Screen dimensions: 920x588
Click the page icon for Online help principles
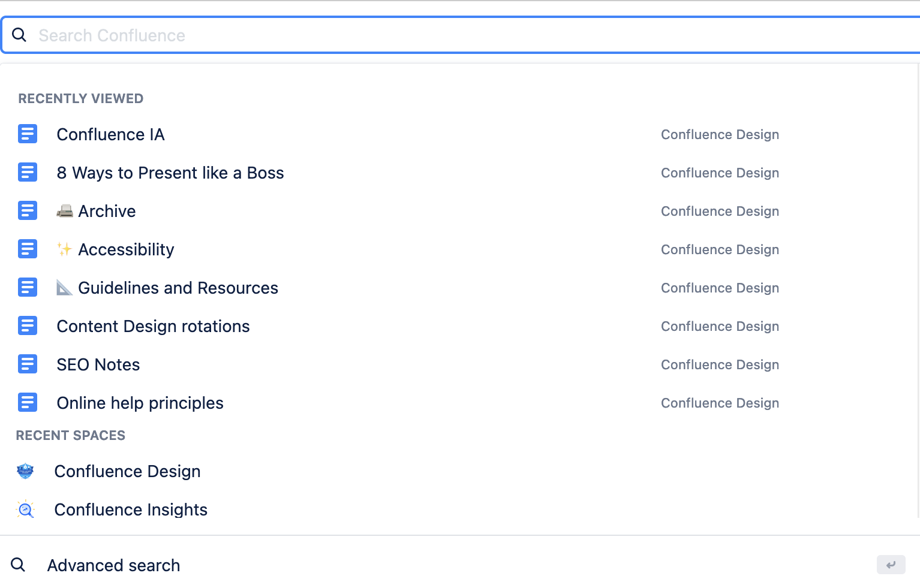tap(28, 402)
